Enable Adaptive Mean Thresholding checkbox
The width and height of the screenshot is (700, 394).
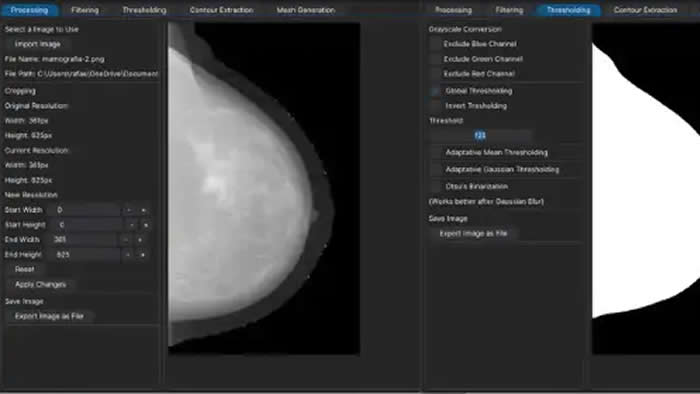[x=435, y=153]
